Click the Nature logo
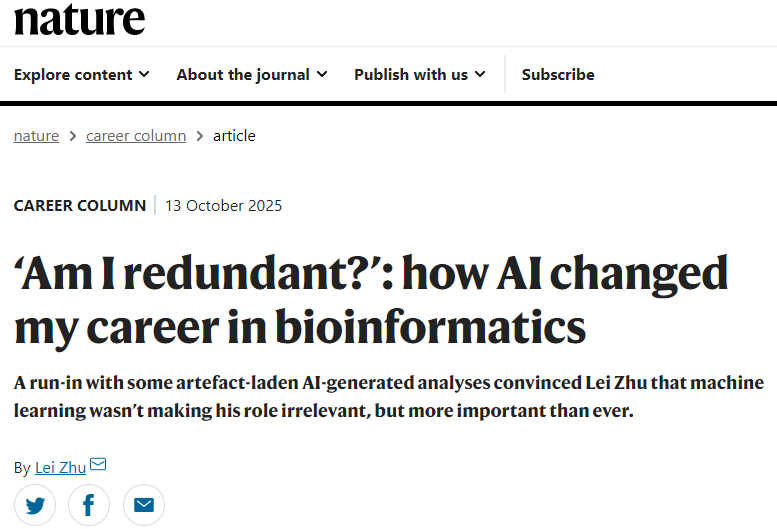 click(79, 19)
